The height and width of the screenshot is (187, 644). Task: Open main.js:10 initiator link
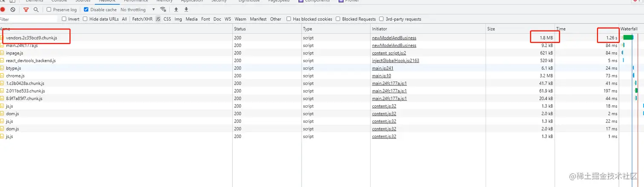pyautogui.click(x=381, y=76)
